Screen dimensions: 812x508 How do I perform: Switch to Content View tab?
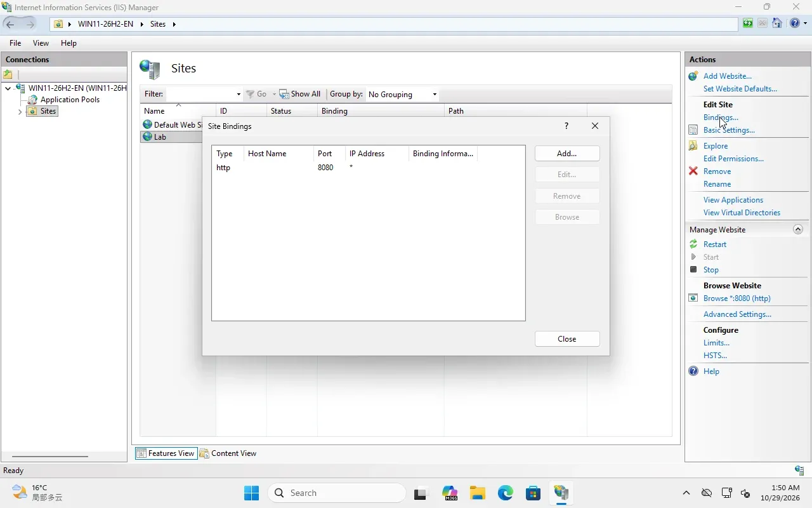pyautogui.click(x=228, y=453)
